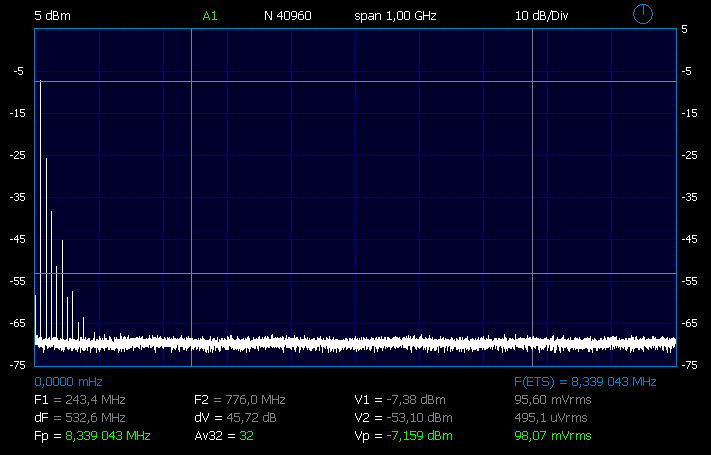Viewport: 711px width, 455px height.
Task: Click the F(ETS) frequency readout
Action: point(584,382)
